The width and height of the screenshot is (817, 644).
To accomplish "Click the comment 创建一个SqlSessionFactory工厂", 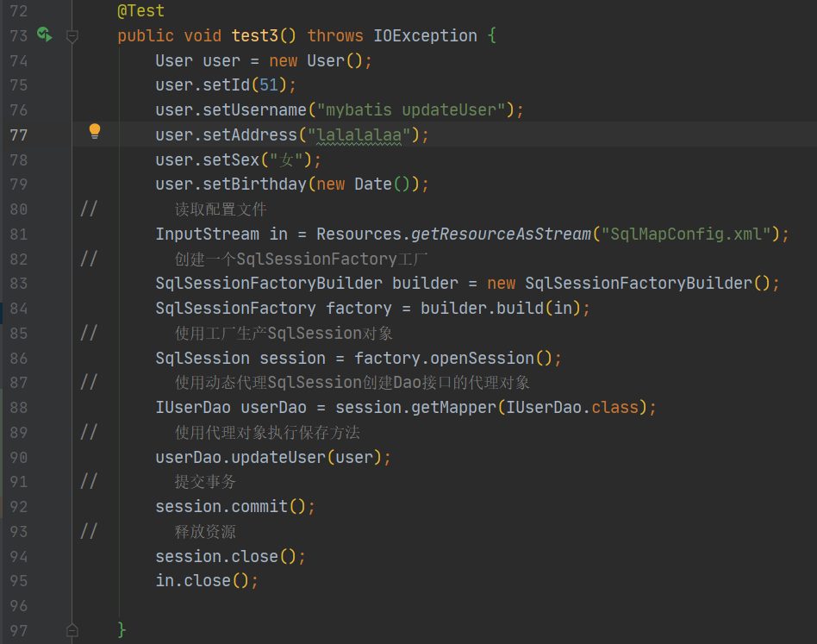I will click(x=301, y=259).
